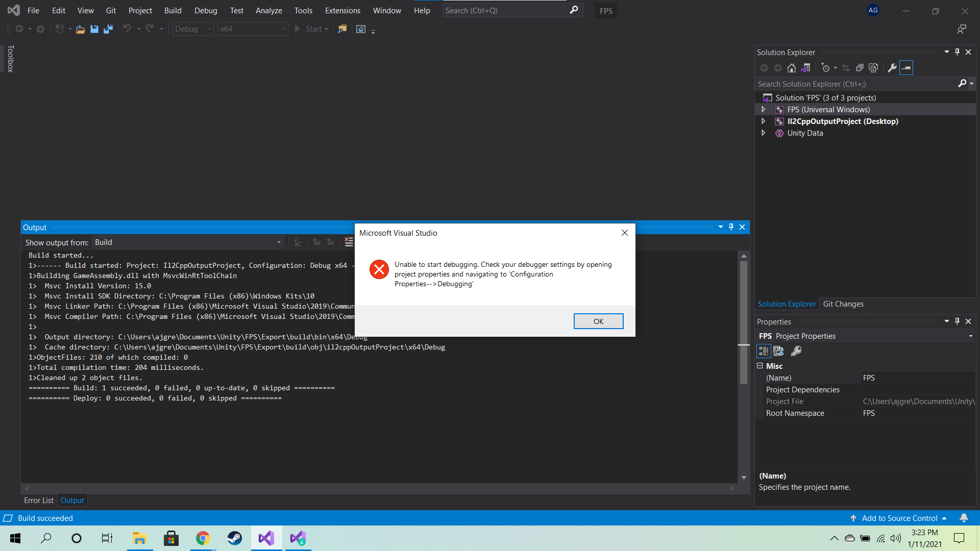
Task: Click the Save All icon
Action: click(x=108, y=29)
